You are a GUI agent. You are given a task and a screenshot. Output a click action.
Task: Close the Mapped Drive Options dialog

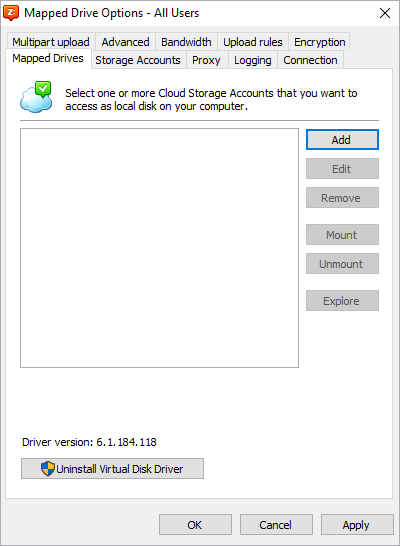pyautogui.click(x=385, y=13)
